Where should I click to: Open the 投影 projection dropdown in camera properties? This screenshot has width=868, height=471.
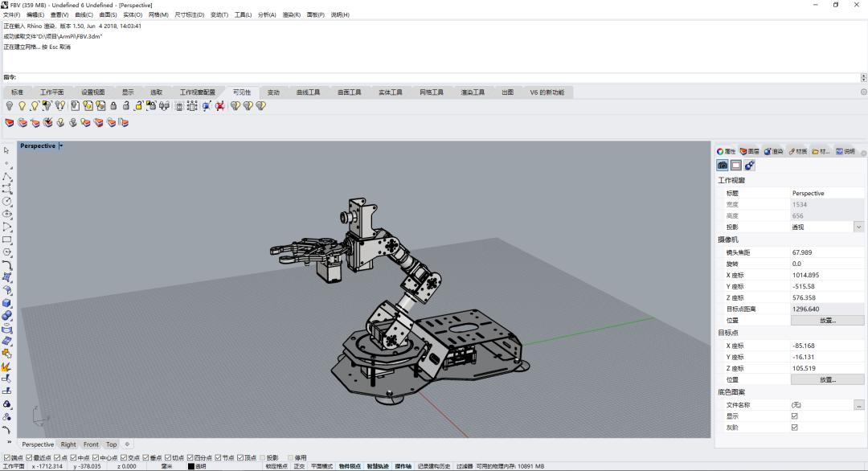[858, 226]
